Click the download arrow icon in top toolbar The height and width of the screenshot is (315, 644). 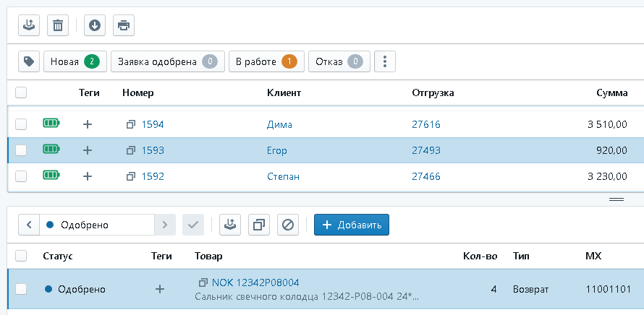click(x=95, y=26)
